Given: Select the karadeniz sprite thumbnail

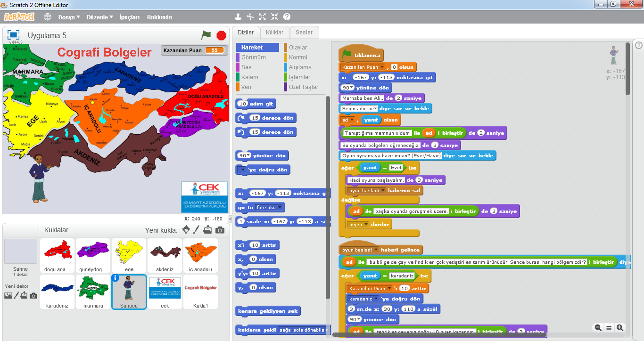Looking at the screenshot, I should [57, 292].
